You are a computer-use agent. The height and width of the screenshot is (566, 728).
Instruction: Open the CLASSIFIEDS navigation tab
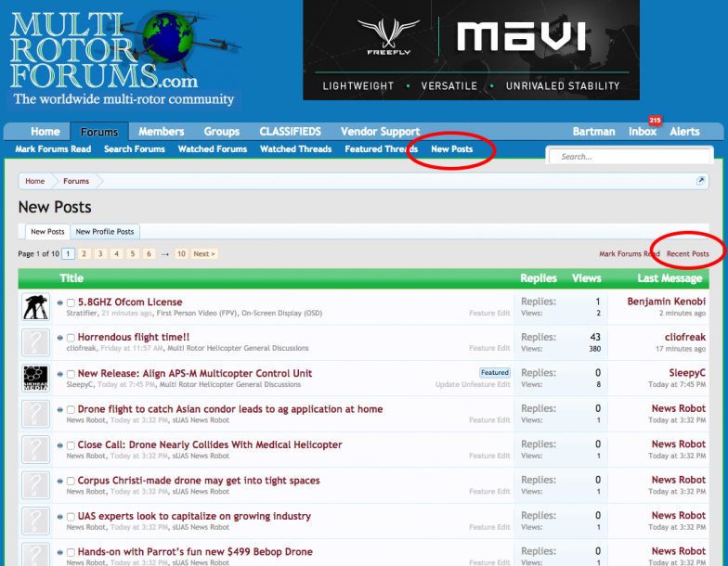click(x=290, y=132)
